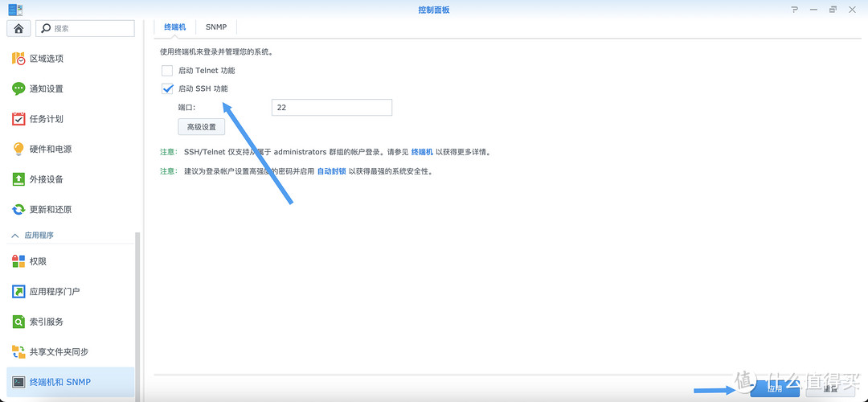Select the 终端机 tab
The image size is (868, 402).
tap(174, 27)
